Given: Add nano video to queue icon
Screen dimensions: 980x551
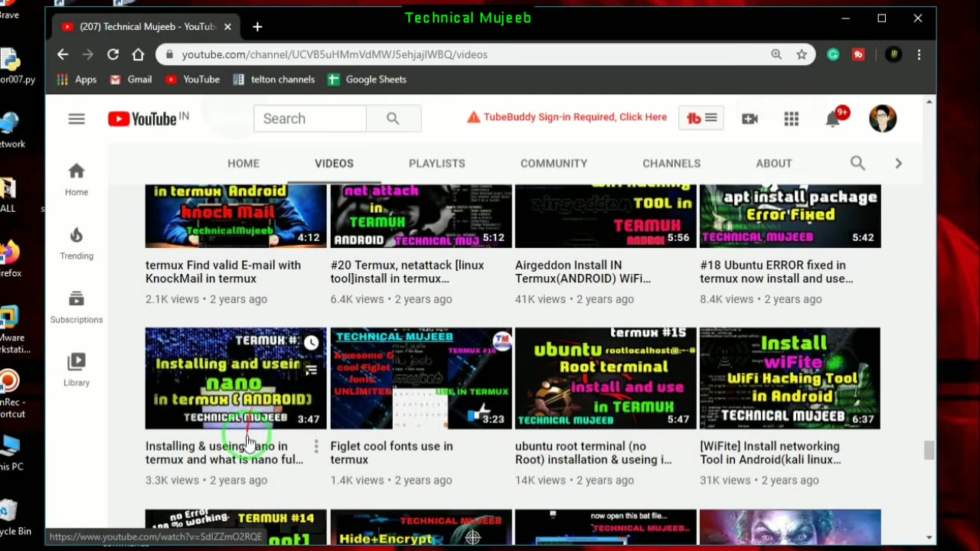Looking at the screenshot, I should 311,370.
